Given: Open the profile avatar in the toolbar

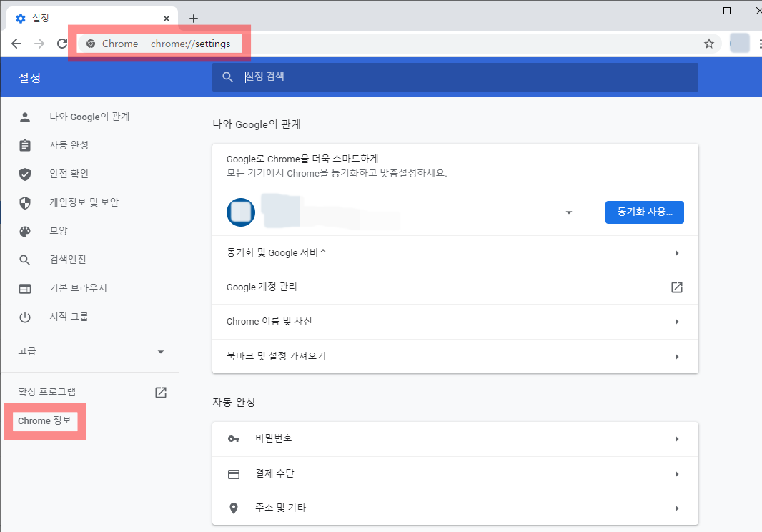Looking at the screenshot, I should click(739, 44).
